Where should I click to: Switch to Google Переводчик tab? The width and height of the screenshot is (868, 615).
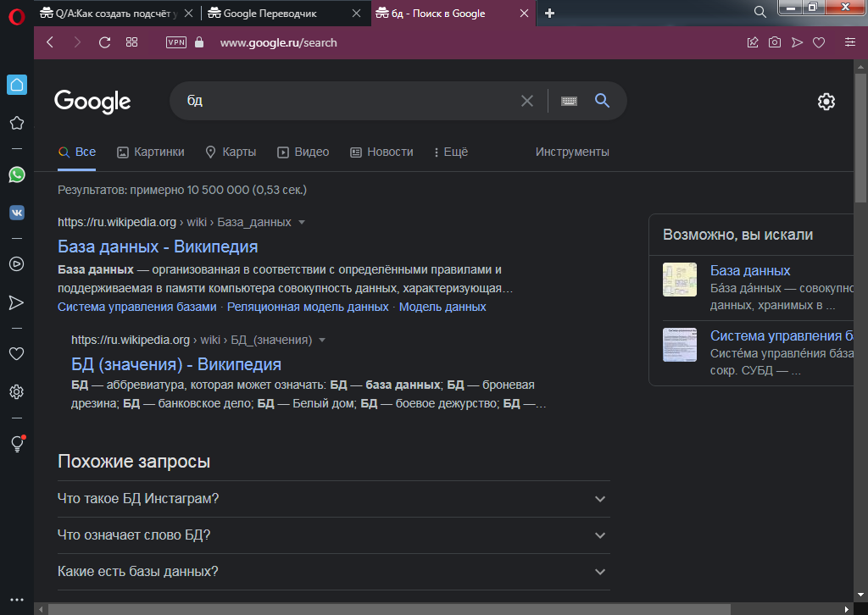coord(270,14)
